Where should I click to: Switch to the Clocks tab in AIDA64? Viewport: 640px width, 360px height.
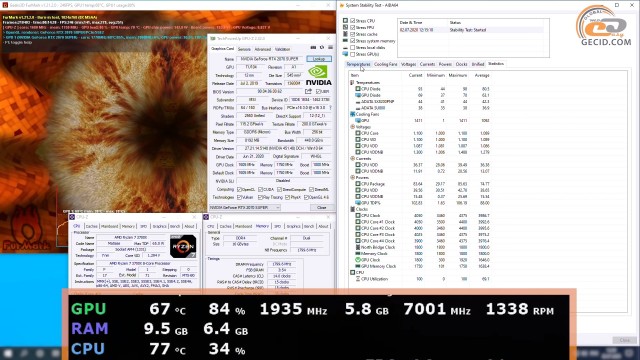pos(461,64)
